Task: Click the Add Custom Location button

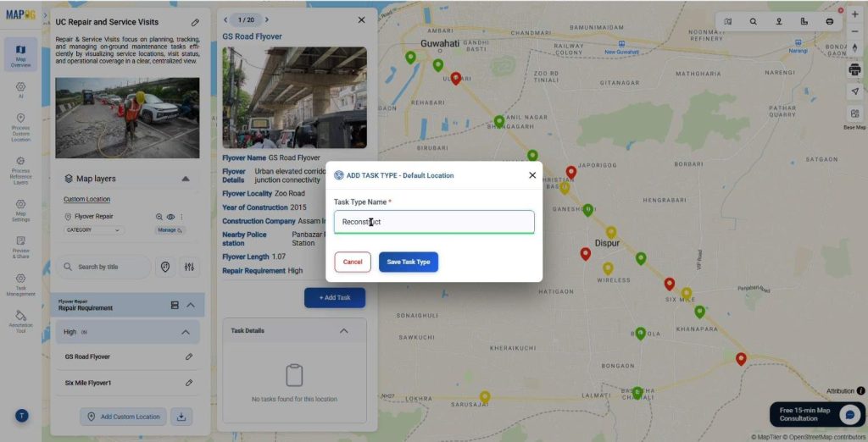Action: point(124,417)
